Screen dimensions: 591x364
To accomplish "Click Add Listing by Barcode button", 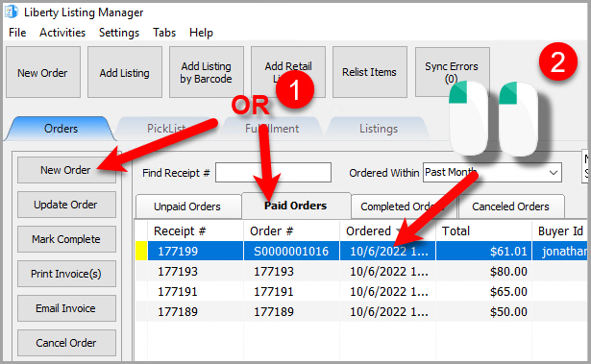I will coord(207,72).
